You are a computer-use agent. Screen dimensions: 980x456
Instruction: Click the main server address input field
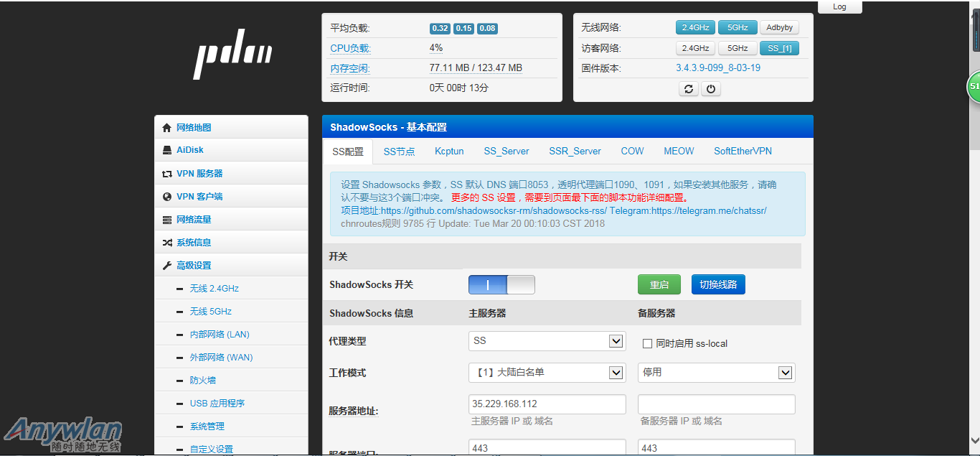[x=547, y=404]
